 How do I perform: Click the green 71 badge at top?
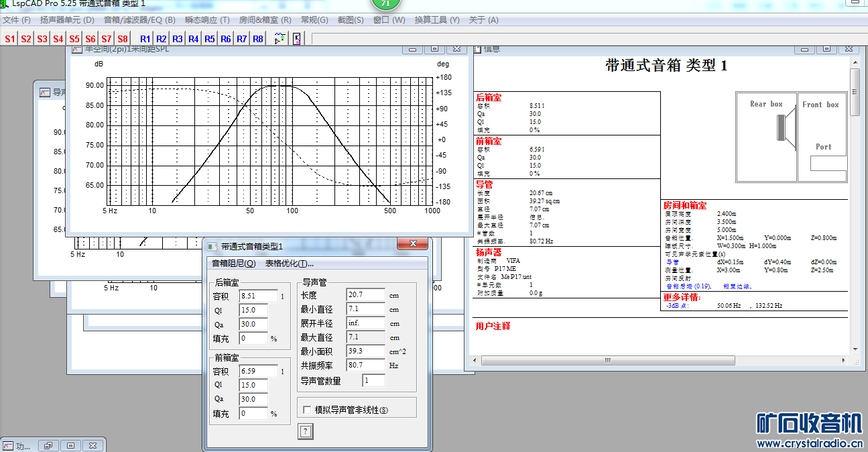pyautogui.click(x=385, y=5)
